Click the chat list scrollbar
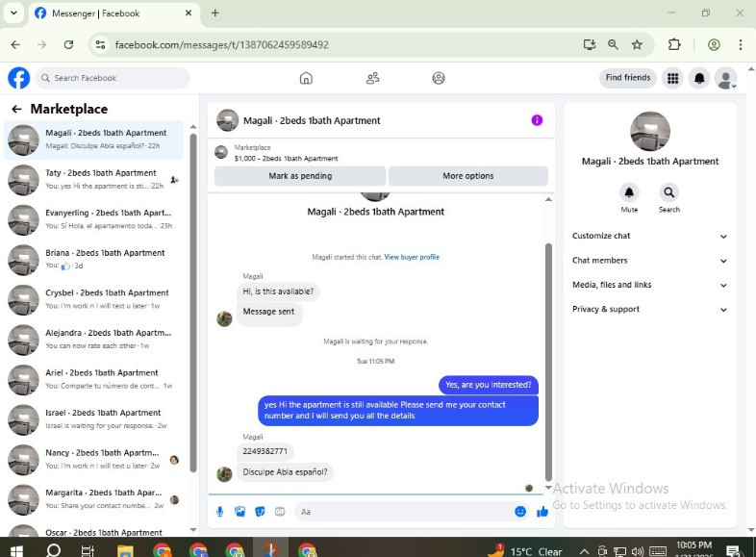Image resolution: width=756 pixels, height=557 pixels. coord(193,303)
